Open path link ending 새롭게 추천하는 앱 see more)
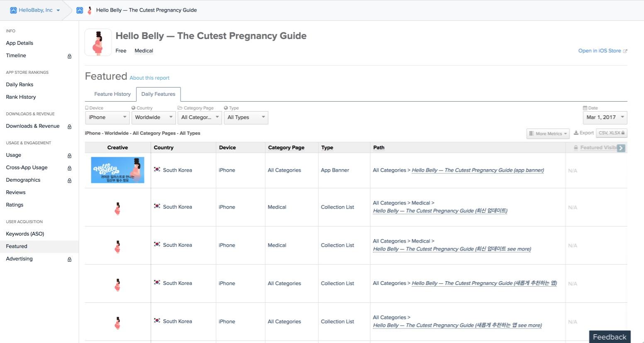The width and height of the screenshot is (644, 343). [x=457, y=325]
